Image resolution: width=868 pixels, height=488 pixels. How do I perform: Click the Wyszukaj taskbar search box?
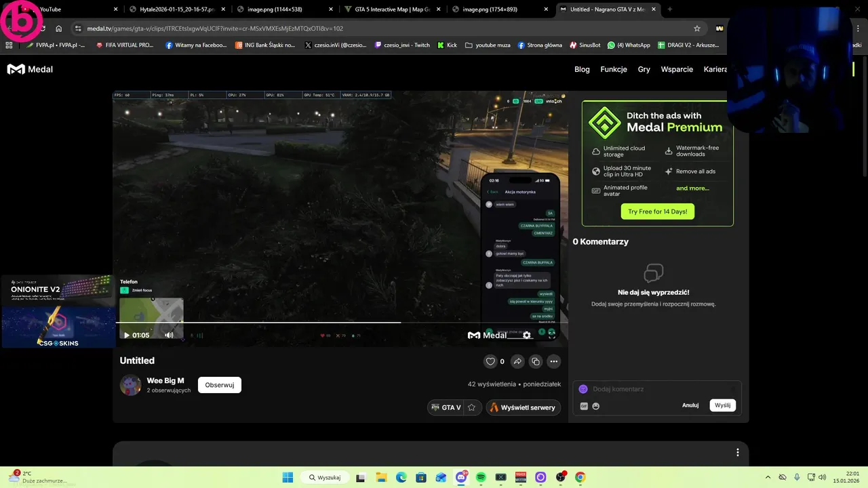tap(323, 477)
